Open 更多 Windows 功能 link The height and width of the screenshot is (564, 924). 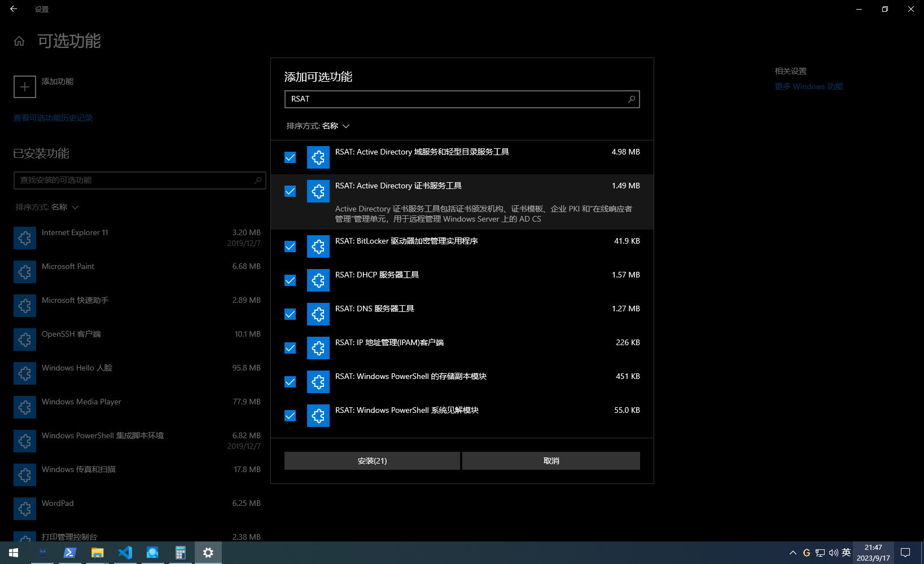click(x=809, y=86)
